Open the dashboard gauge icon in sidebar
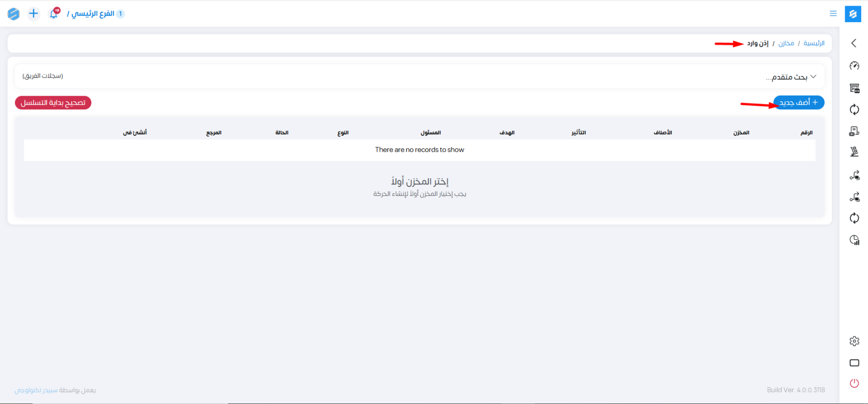Viewport: 868px width, 404px height. [x=854, y=66]
